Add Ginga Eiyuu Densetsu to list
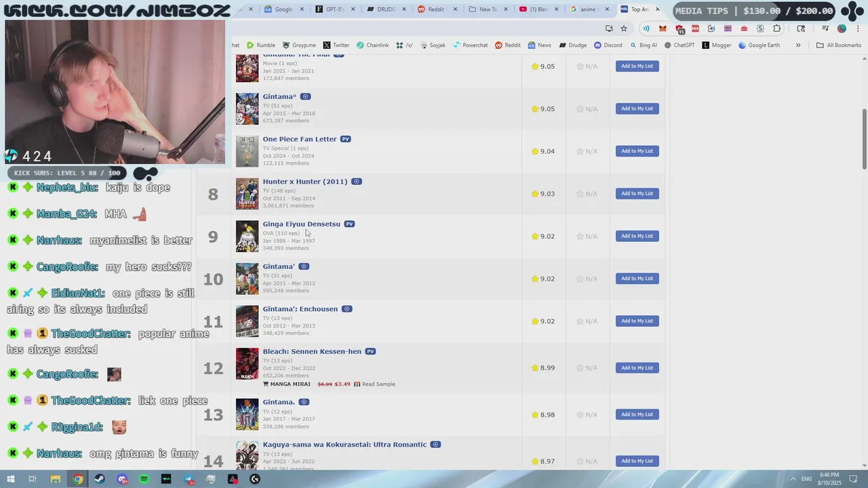 click(637, 236)
